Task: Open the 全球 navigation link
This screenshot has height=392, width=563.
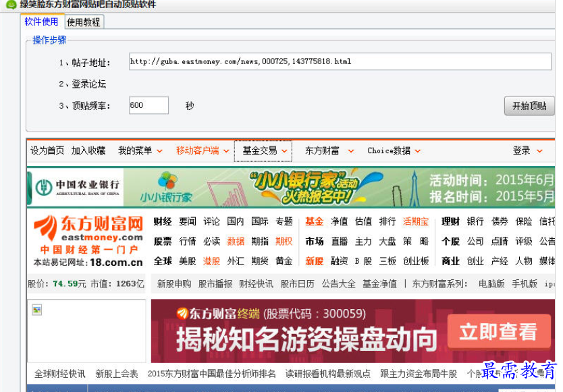Action: (x=163, y=261)
